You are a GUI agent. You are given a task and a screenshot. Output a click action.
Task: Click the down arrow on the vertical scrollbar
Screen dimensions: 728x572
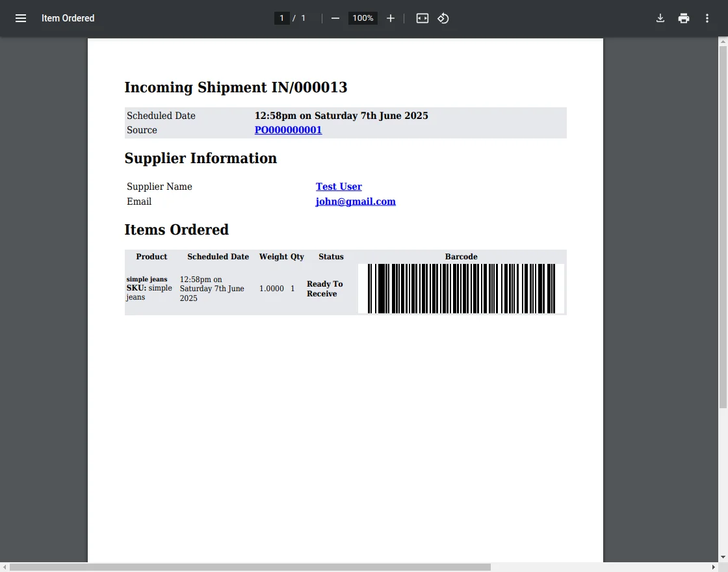tap(723, 556)
